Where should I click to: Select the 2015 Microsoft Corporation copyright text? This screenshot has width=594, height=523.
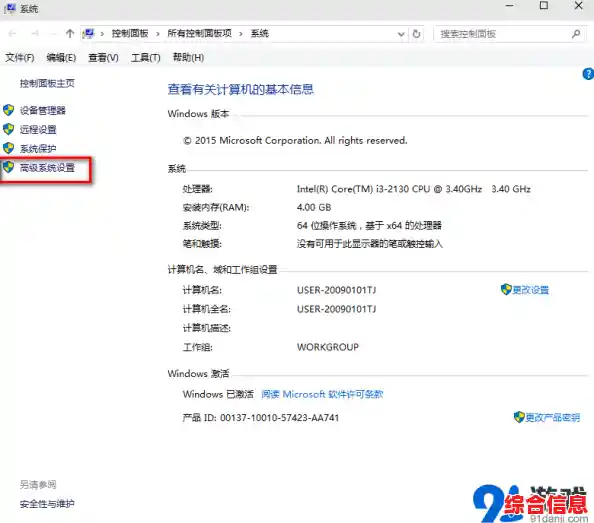[x=295, y=141]
